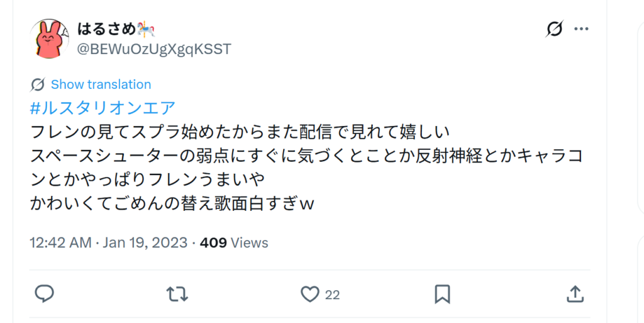Click the slashed-circle icon before Show translation
The height and width of the screenshot is (323, 644).
coord(37,84)
